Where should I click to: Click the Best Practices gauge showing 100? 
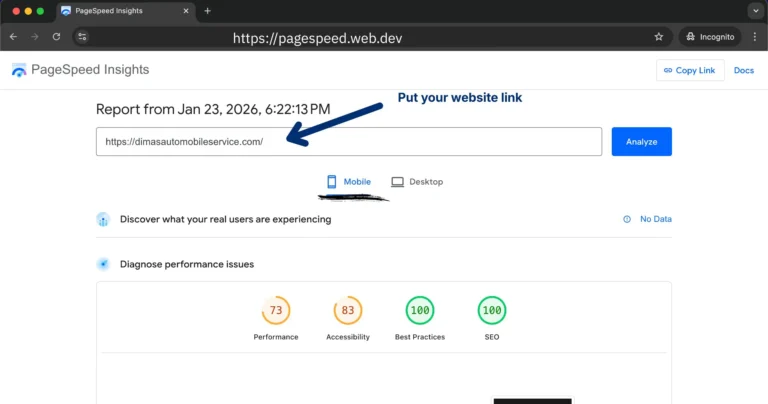pyautogui.click(x=420, y=310)
